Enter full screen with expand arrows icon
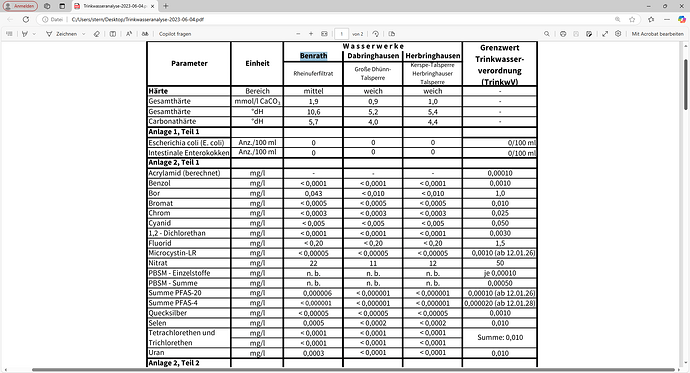Screen dimensions: 690x373 point(605,34)
